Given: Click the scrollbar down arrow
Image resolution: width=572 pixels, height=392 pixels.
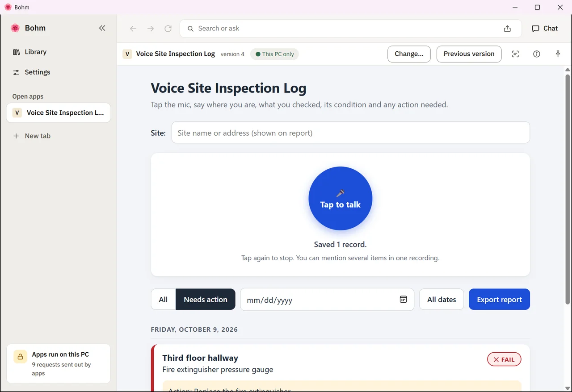Looking at the screenshot, I should click(568, 388).
